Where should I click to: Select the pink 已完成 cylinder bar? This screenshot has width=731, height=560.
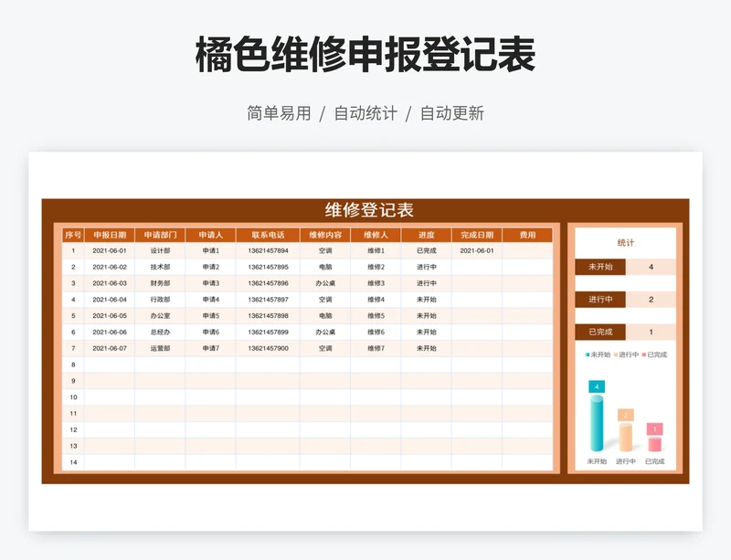(654, 444)
